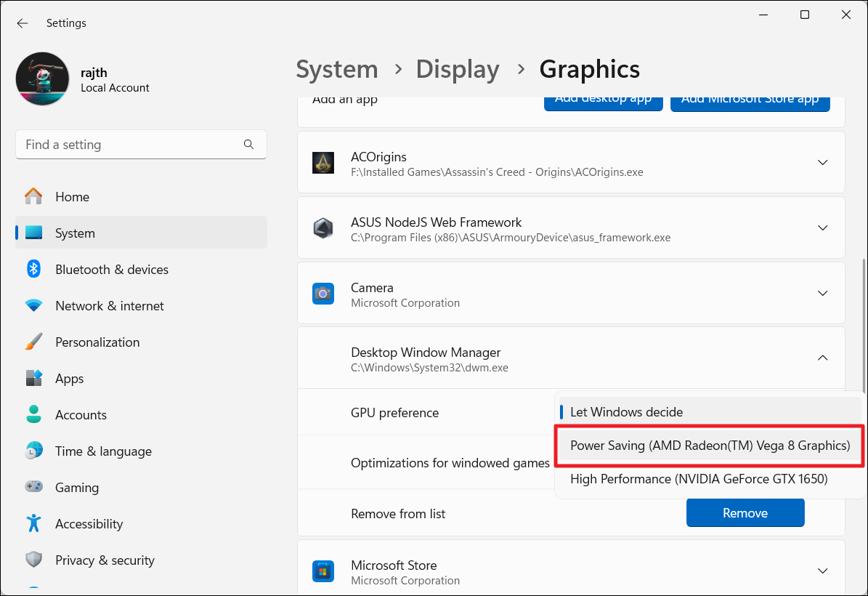Click the Personalization brush icon
The width and height of the screenshot is (868, 596).
coord(33,342)
